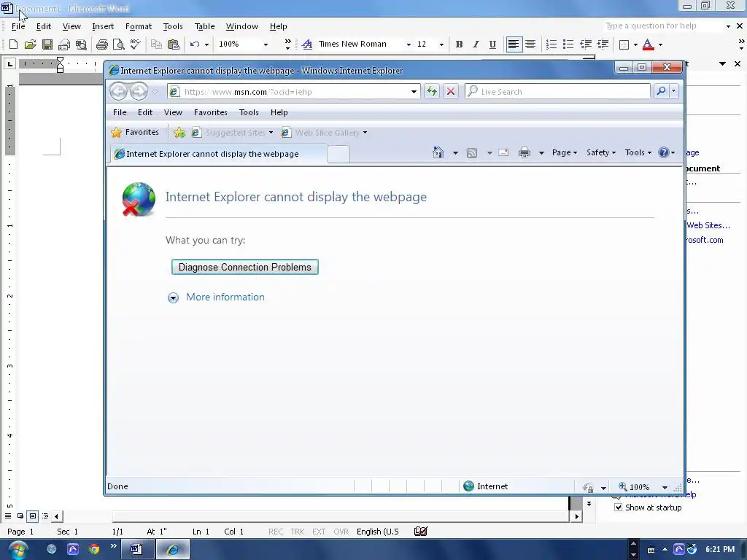Click Diagnose Connection Problems button

tap(245, 267)
